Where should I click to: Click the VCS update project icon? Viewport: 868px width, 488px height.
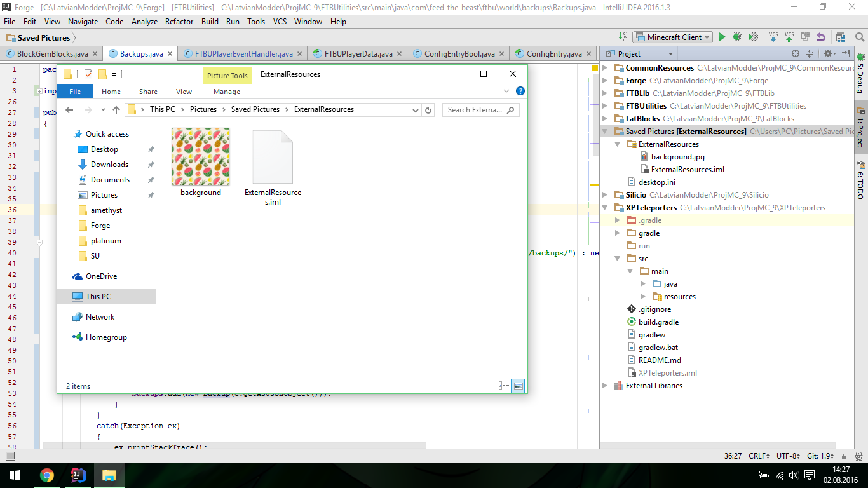773,37
